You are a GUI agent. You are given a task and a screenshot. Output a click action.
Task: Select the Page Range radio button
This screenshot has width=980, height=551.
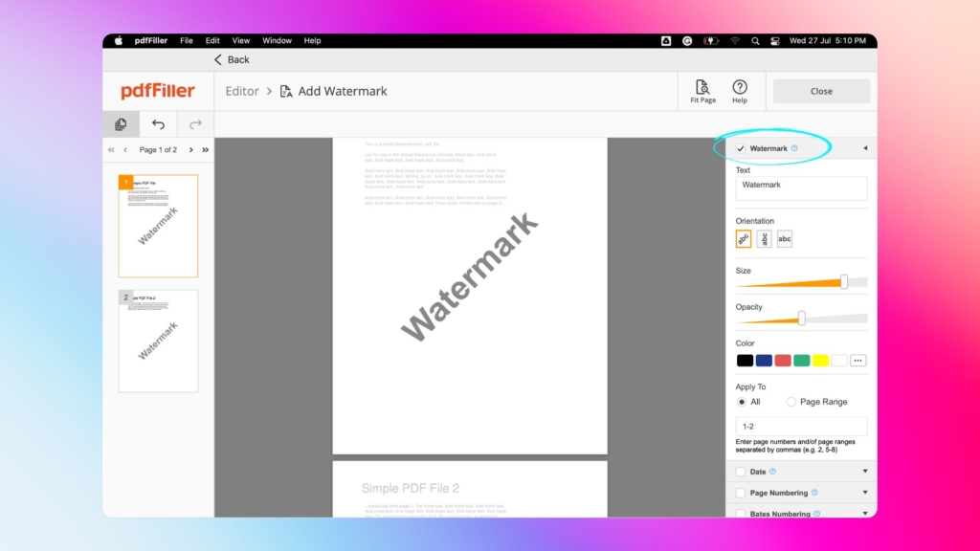pyautogui.click(x=791, y=402)
